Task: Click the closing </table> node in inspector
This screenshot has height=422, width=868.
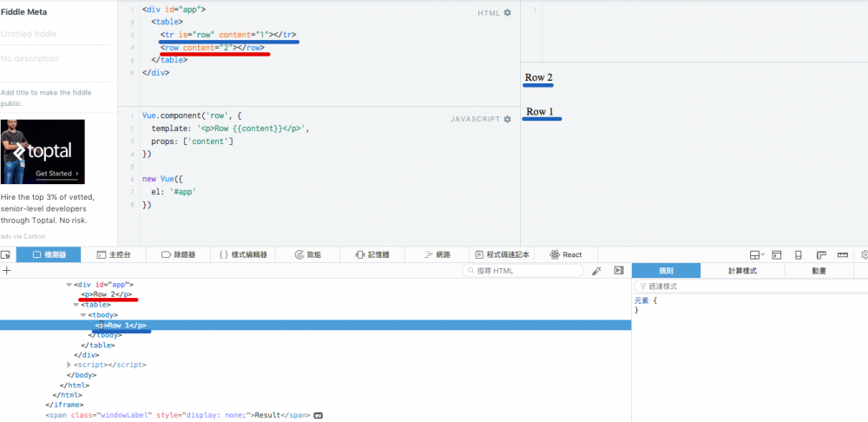Action: point(98,345)
